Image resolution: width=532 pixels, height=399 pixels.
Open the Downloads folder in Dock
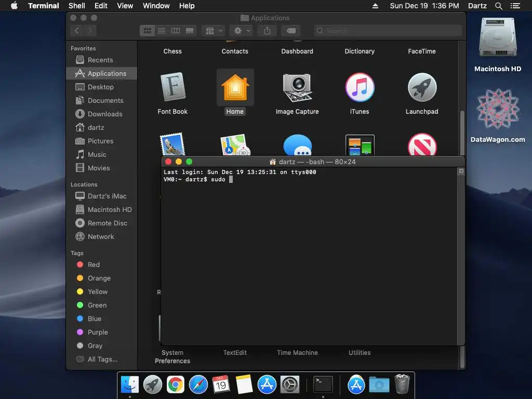(x=379, y=385)
